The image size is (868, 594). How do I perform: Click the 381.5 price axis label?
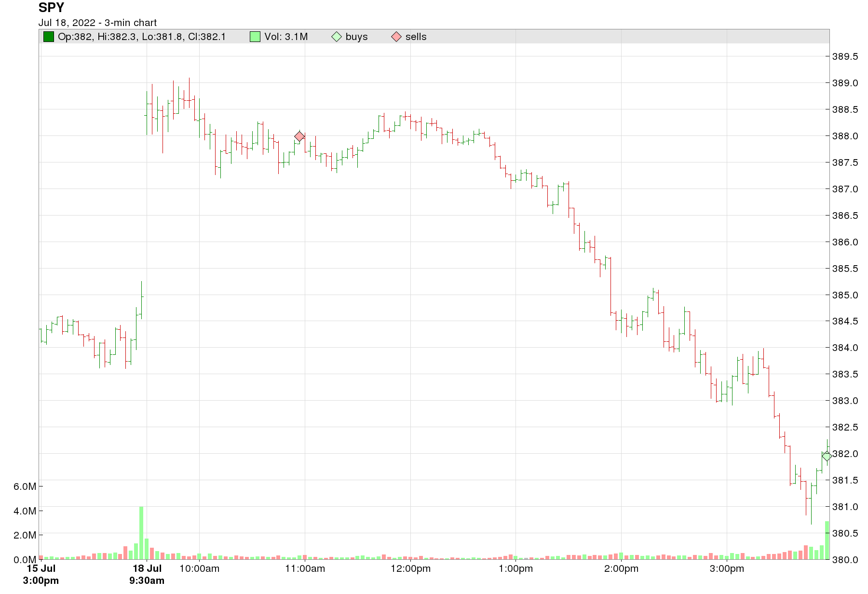tap(845, 480)
